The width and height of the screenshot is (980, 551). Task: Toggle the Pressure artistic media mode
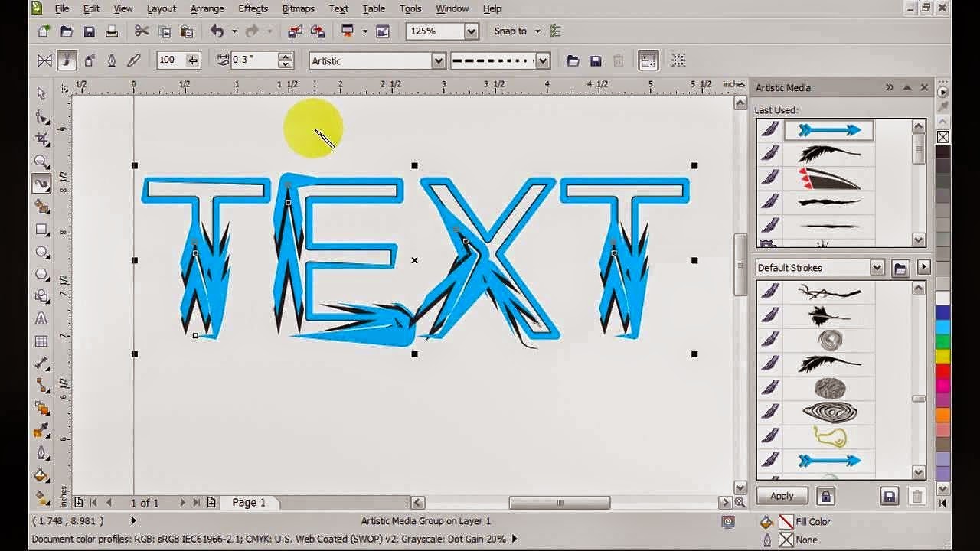pyautogui.click(x=134, y=60)
